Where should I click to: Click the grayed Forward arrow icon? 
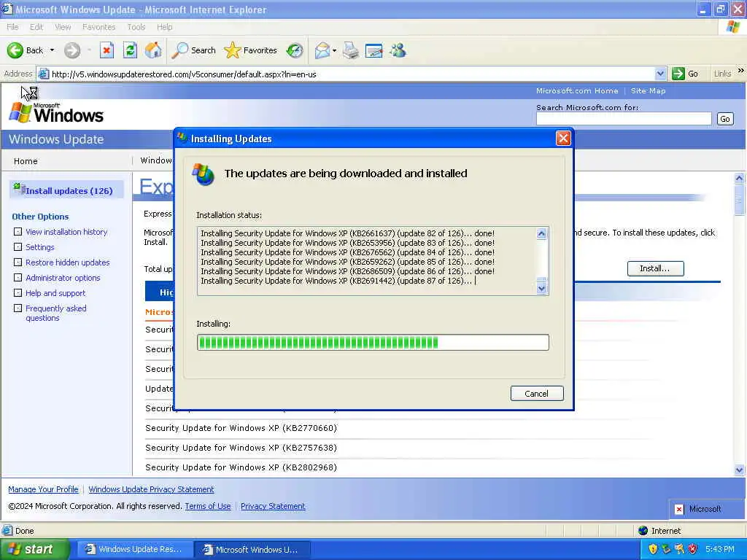click(72, 50)
